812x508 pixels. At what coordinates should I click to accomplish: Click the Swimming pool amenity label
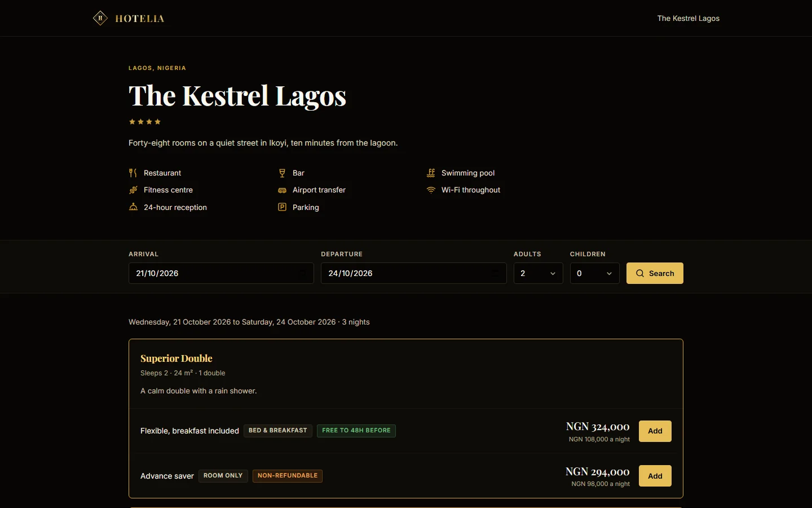(468, 173)
